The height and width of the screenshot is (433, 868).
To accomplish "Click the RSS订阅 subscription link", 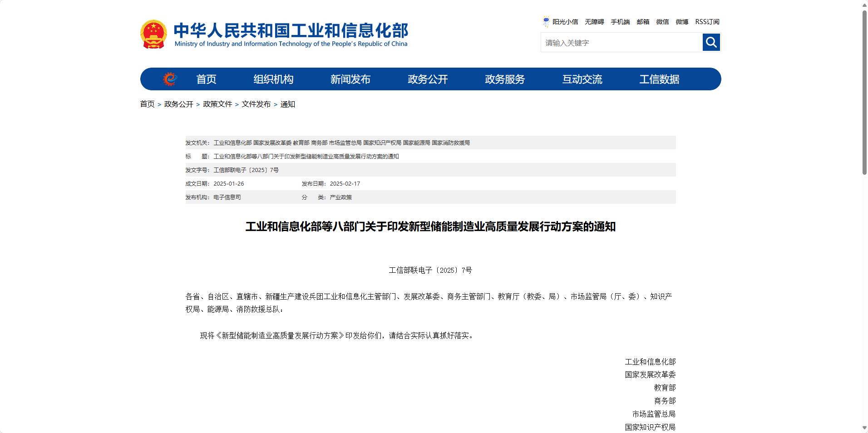I will click(x=707, y=22).
